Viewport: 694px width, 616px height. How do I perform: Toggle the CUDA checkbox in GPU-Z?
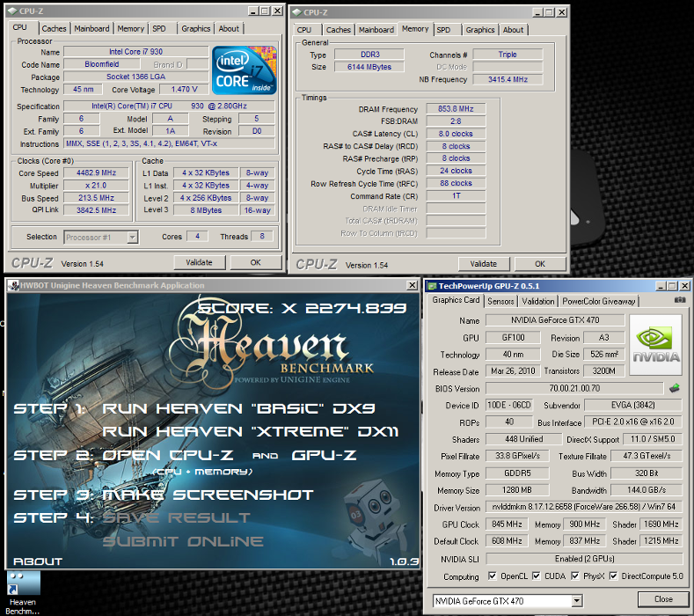click(x=537, y=576)
